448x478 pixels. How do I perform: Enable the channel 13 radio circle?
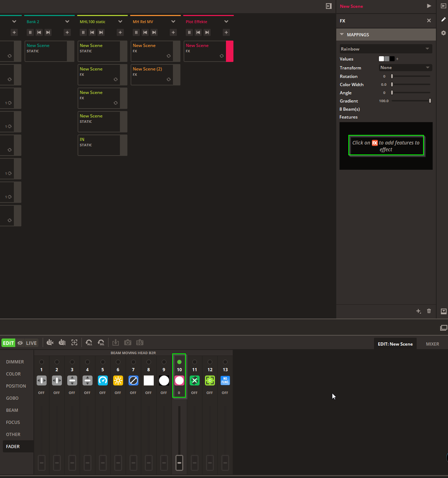click(x=225, y=362)
